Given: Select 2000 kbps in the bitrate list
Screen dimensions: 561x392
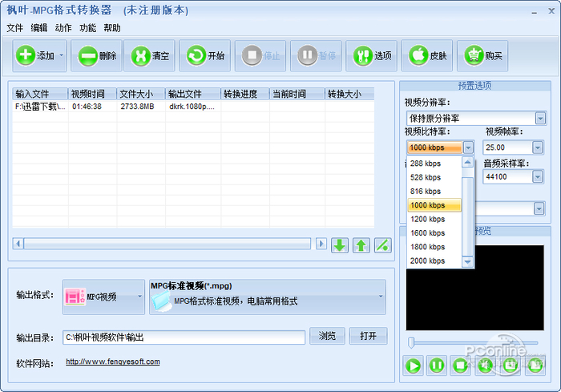Looking at the screenshot, I should [x=434, y=261].
